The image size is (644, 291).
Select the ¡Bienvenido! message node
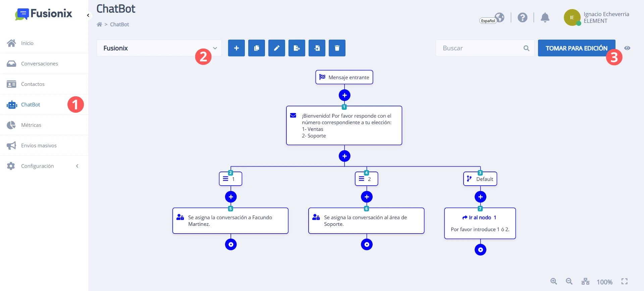pos(344,126)
